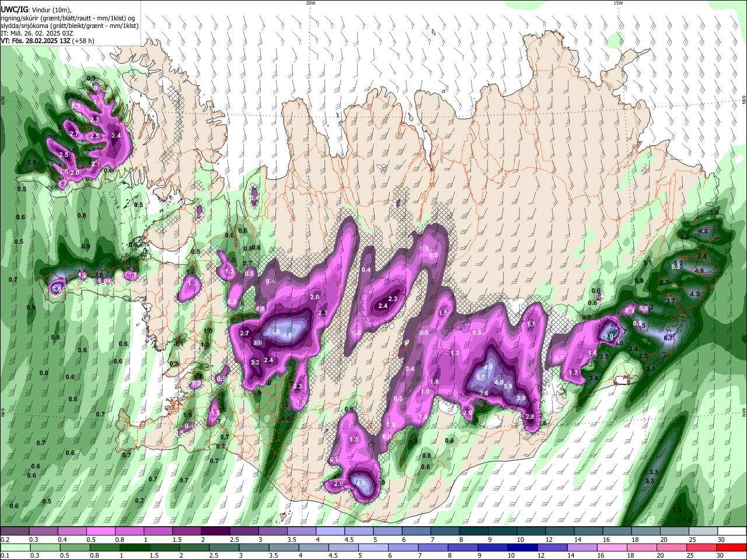Select the light grey snow swatch 25 to 30
The width and height of the screenshot is (747, 560).
[x=703, y=531]
